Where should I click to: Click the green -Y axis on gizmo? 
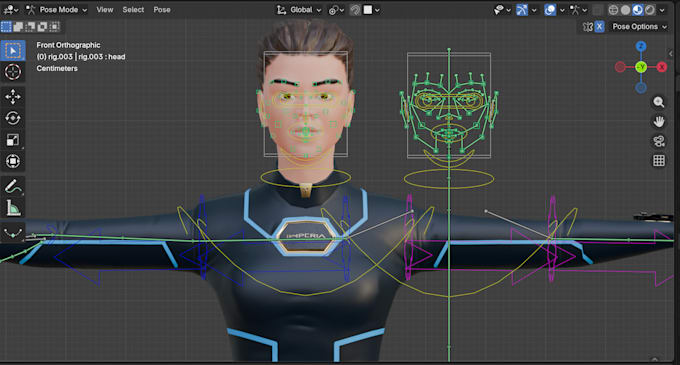[x=641, y=67]
